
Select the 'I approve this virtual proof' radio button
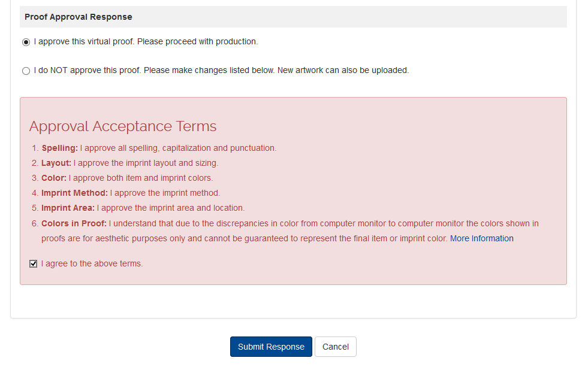coord(26,43)
